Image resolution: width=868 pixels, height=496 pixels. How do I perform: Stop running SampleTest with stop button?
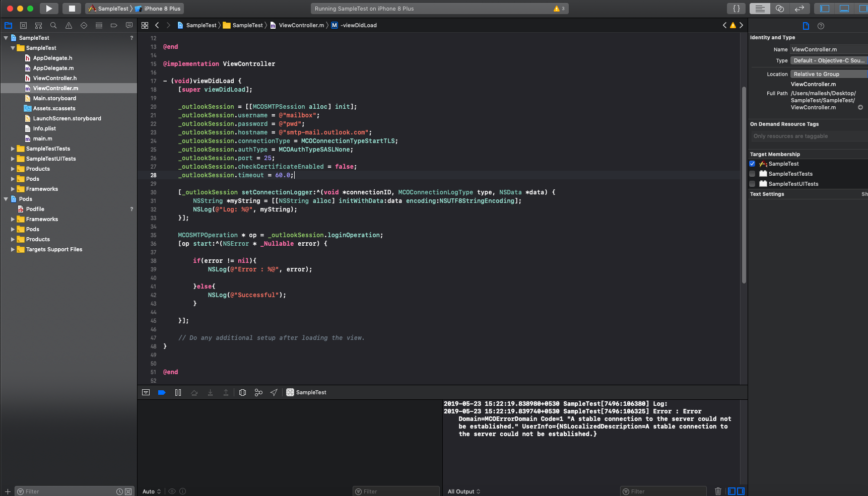[71, 8]
